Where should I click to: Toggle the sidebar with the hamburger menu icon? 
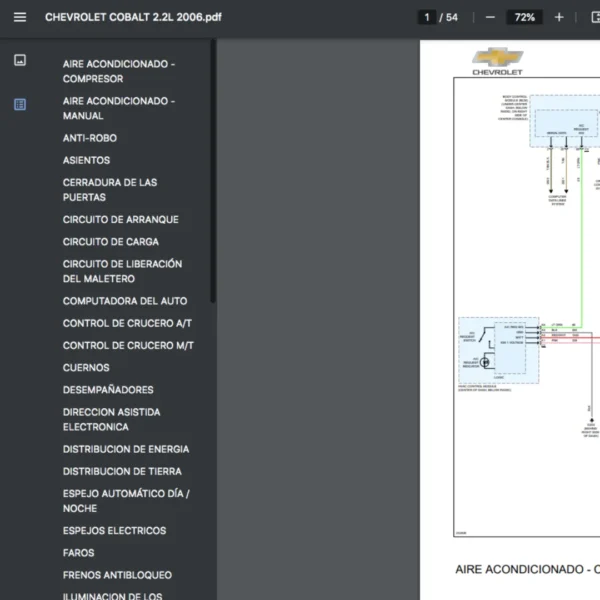[20, 17]
